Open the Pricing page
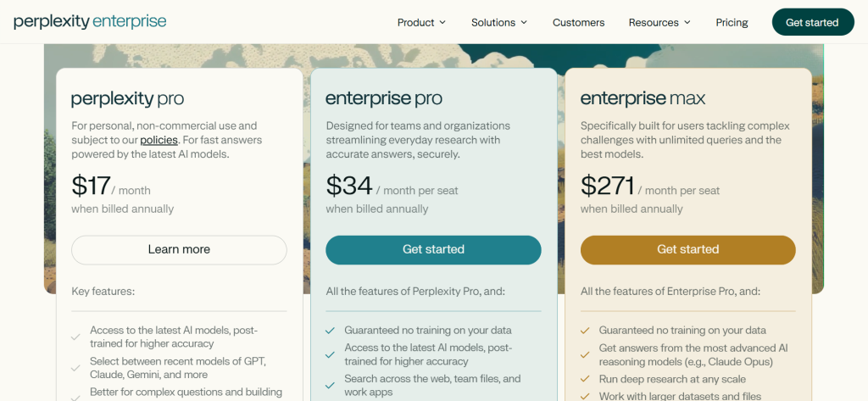This screenshot has width=868, height=401. pos(732,23)
